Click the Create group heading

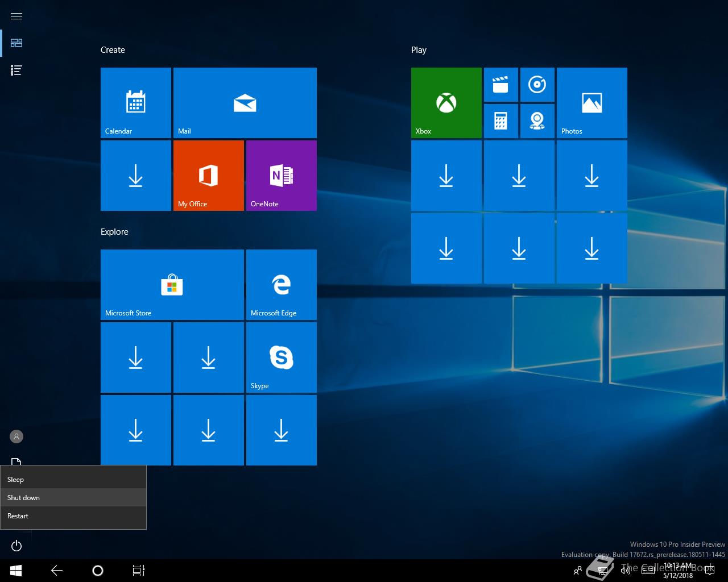coord(113,50)
